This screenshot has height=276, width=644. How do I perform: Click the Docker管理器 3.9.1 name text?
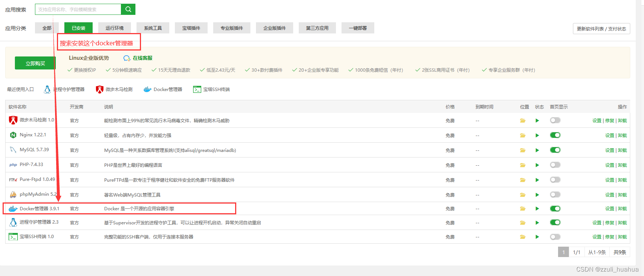pos(39,209)
